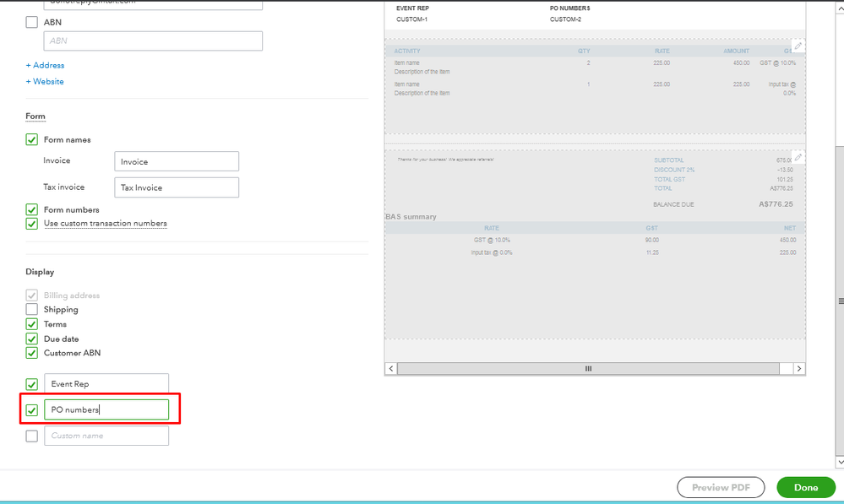Click the green Done button
Screen dimensions: 844x504
tap(806, 487)
